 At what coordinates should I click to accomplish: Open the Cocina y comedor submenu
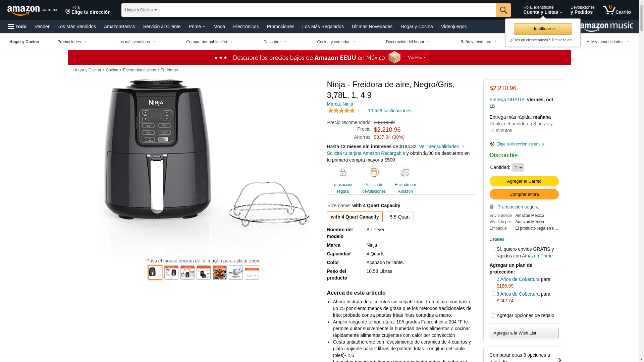click(336, 42)
